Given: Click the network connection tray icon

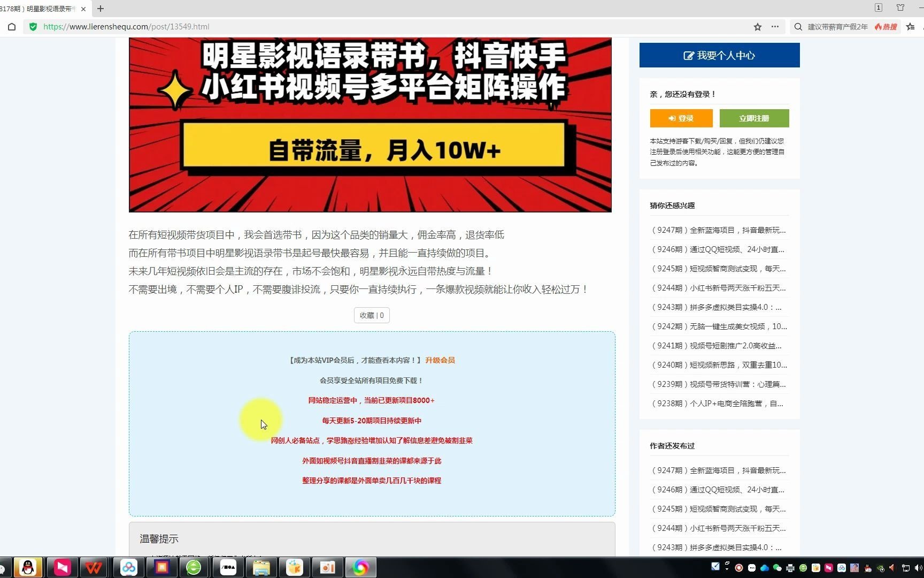Looking at the screenshot, I should coord(906,568).
